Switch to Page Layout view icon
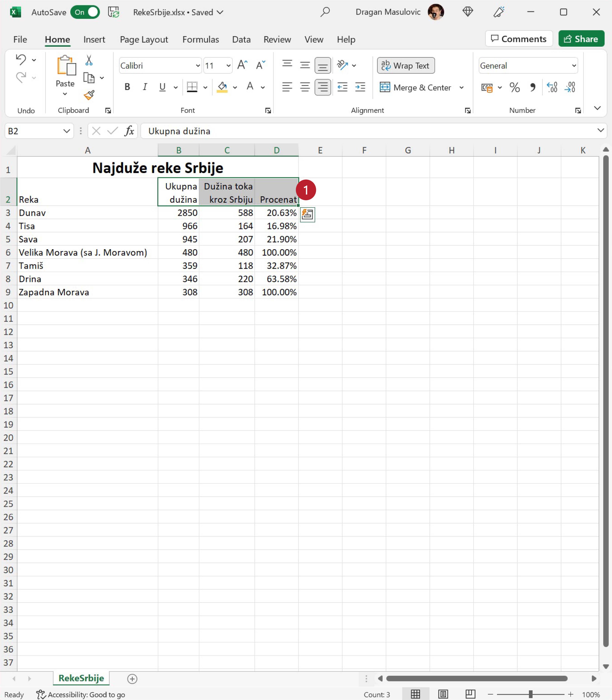612x700 pixels. pos(443,694)
